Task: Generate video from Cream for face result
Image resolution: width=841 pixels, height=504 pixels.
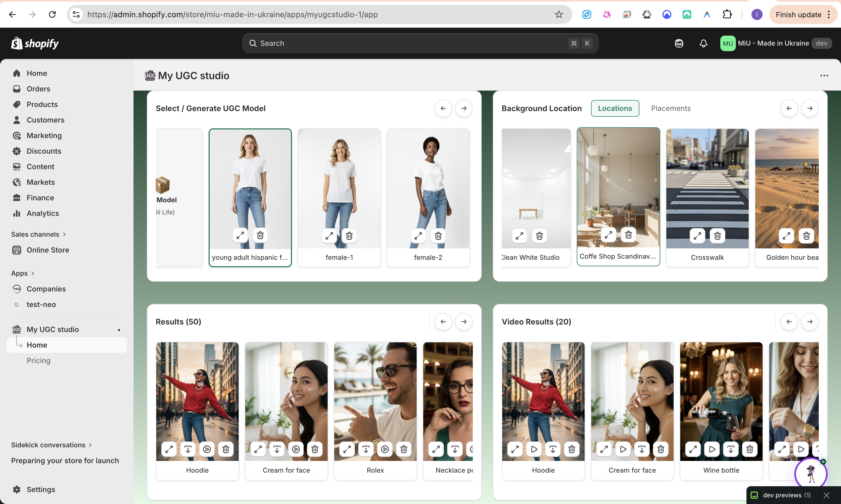Action: (296, 449)
